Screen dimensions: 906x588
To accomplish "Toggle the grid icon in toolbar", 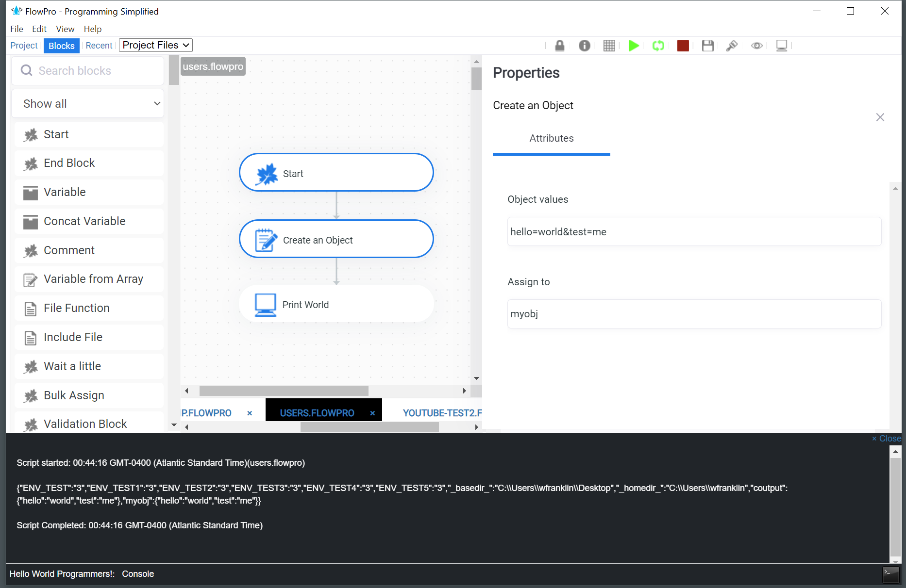I will (x=609, y=46).
